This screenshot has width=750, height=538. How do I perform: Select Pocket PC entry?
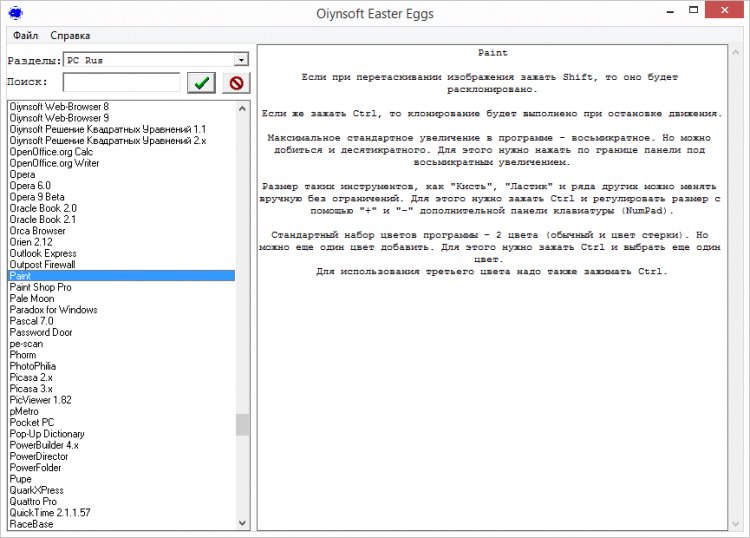122,423
